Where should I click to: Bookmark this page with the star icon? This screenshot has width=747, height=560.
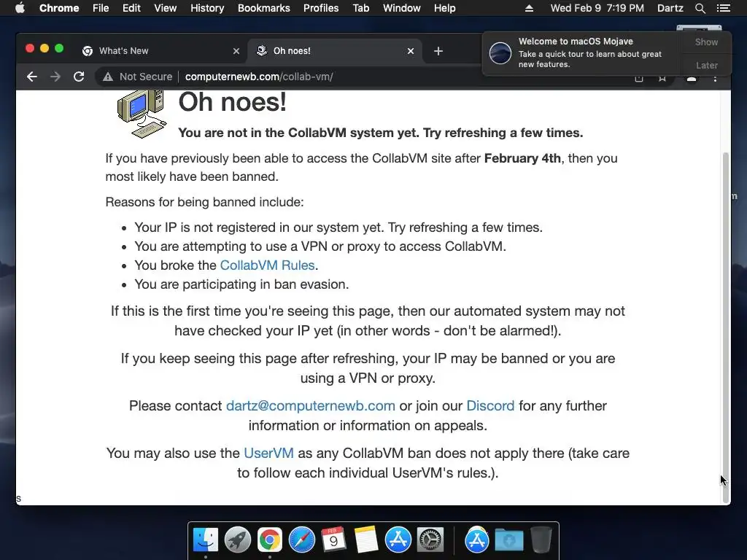[x=662, y=78]
